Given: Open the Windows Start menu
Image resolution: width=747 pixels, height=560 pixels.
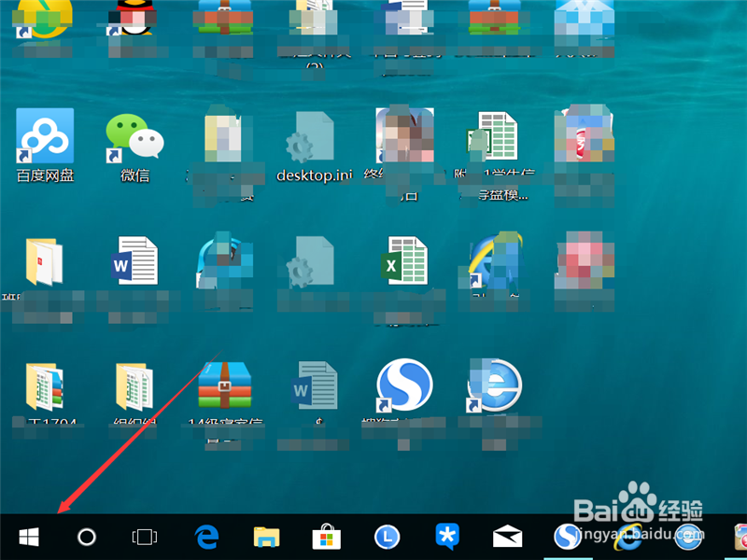Looking at the screenshot, I should tap(29, 538).
